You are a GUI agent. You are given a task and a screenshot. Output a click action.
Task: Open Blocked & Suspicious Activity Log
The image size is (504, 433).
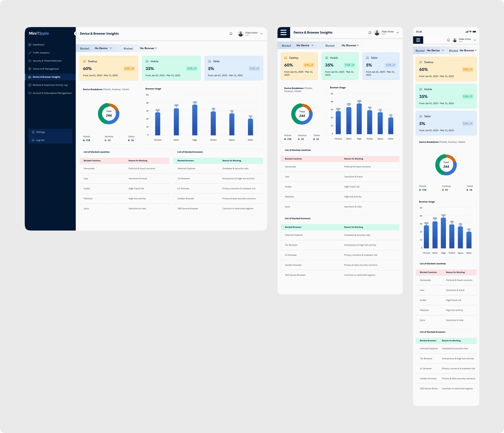tap(50, 85)
